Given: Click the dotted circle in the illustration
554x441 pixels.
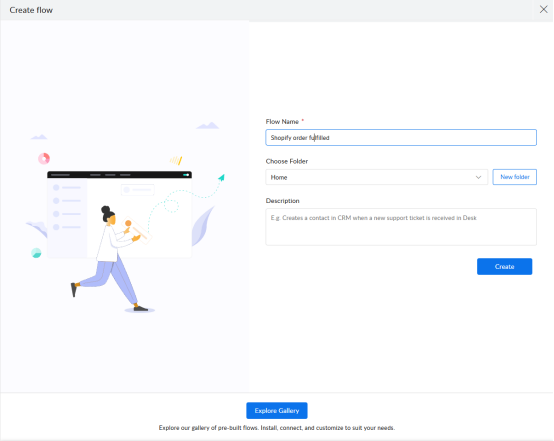Looking at the screenshot, I should pos(171,206).
